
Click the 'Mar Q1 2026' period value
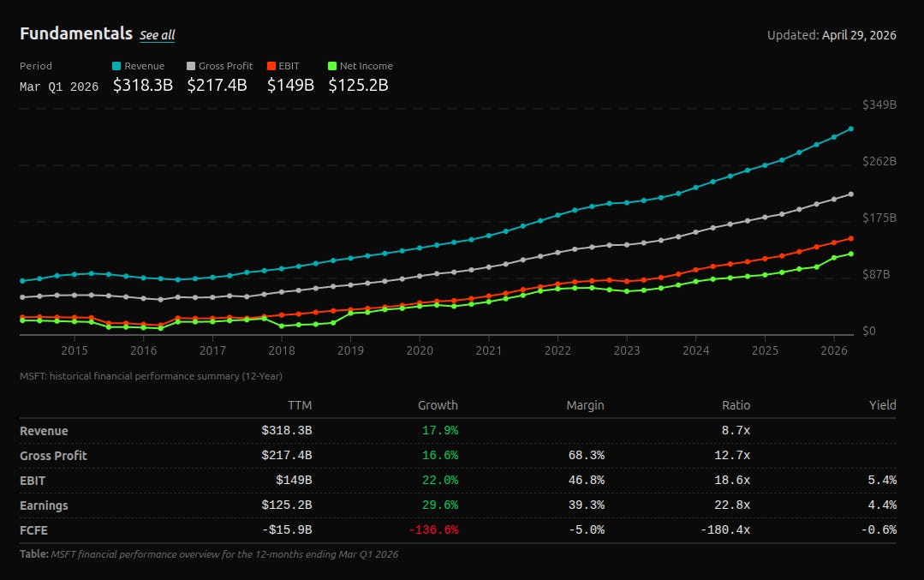point(59,87)
